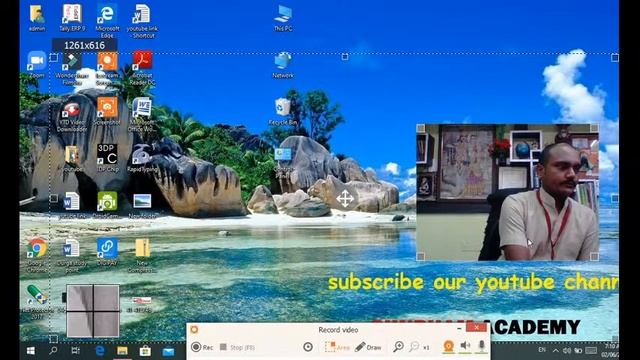
Task: Open the New Compressed zip folder icon
Action: point(142,255)
